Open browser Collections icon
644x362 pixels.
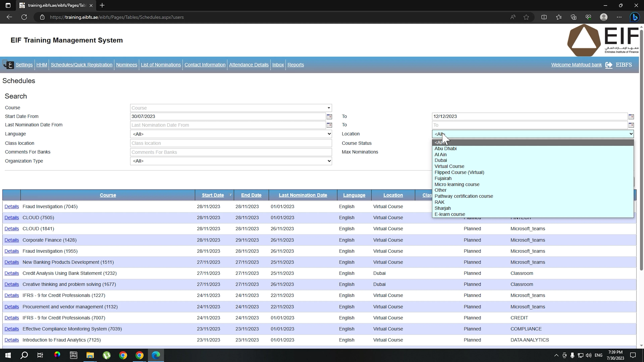574,17
